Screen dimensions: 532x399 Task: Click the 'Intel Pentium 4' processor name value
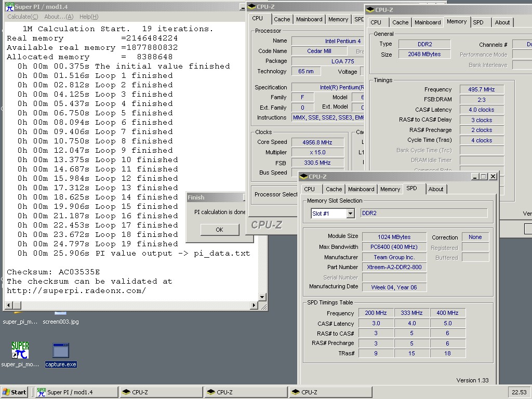(x=328, y=41)
